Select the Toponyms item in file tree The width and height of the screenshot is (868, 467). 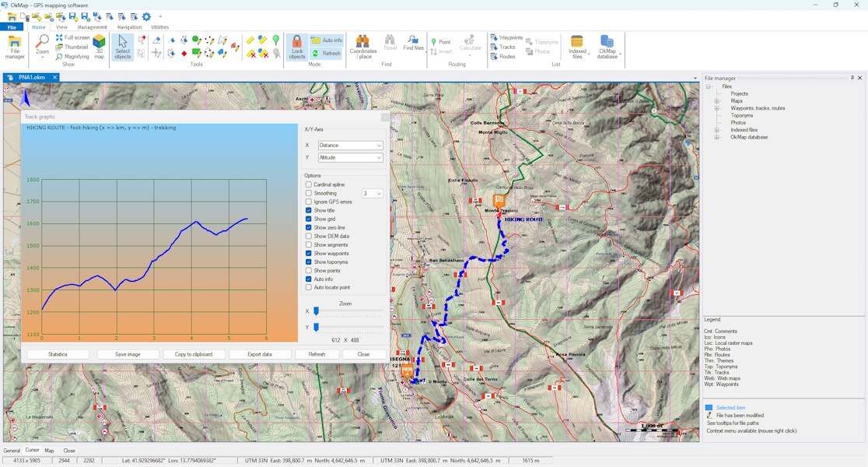742,115
